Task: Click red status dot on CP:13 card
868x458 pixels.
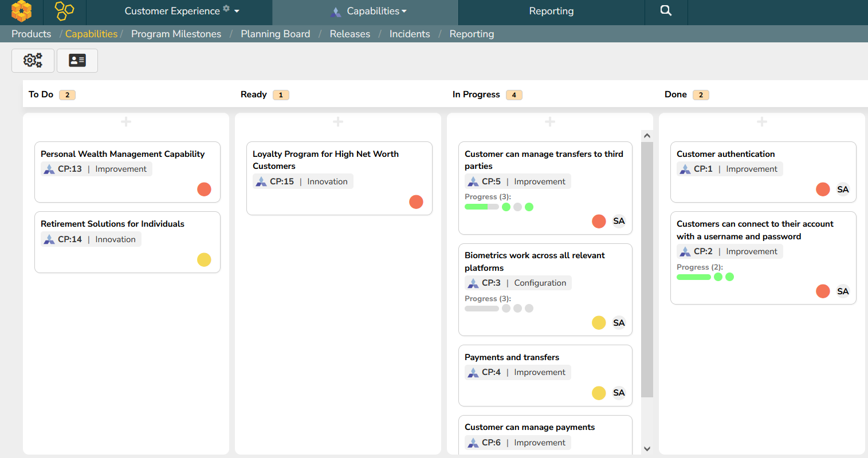Action: 204,189
